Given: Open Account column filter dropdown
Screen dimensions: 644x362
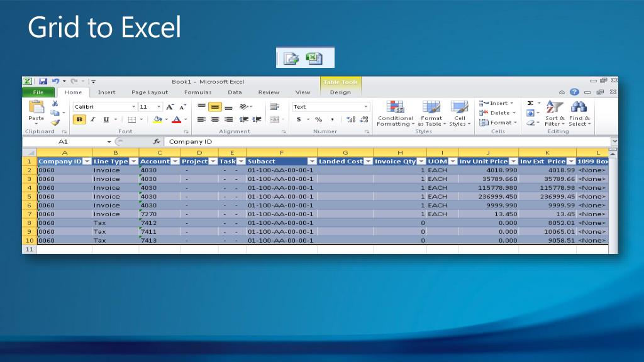Looking at the screenshot, I should pyautogui.click(x=175, y=162).
